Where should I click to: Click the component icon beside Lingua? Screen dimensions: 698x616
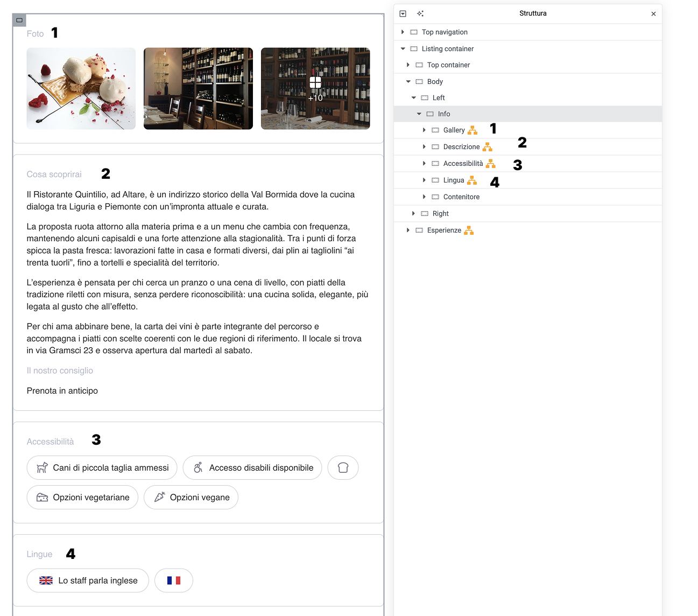(x=472, y=180)
